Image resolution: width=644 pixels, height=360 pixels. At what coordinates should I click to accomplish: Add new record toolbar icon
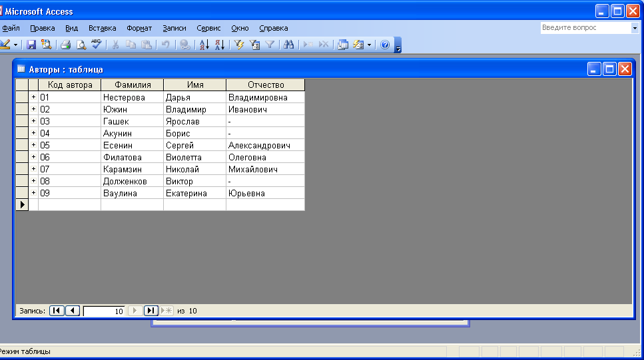pyautogui.click(x=308, y=45)
